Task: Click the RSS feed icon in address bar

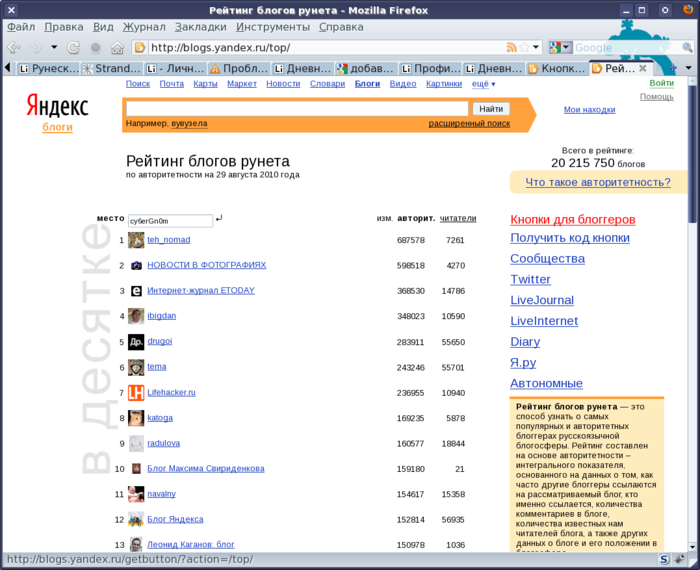Action: click(512, 47)
